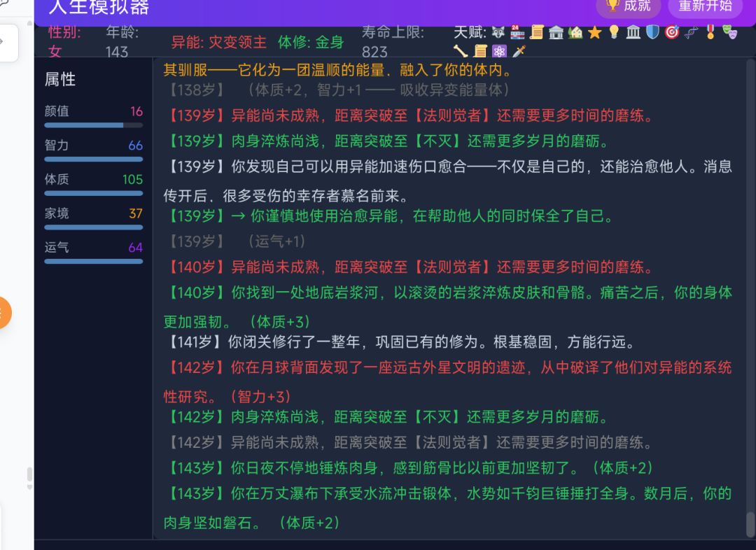This screenshot has width=756, height=550.
Task: Click the 智力 attribute progress bar
Action: pyautogui.click(x=94, y=159)
